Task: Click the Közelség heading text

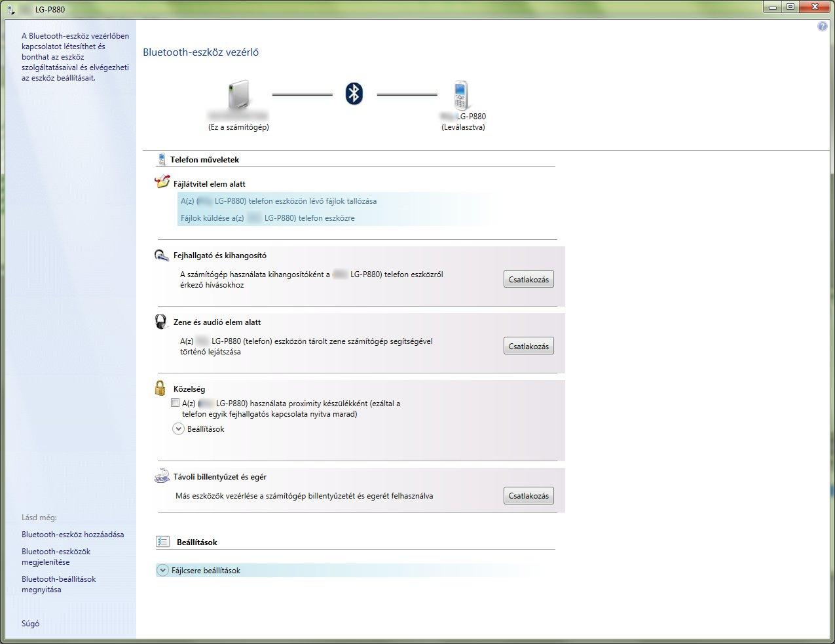Action: [x=189, y=389]
